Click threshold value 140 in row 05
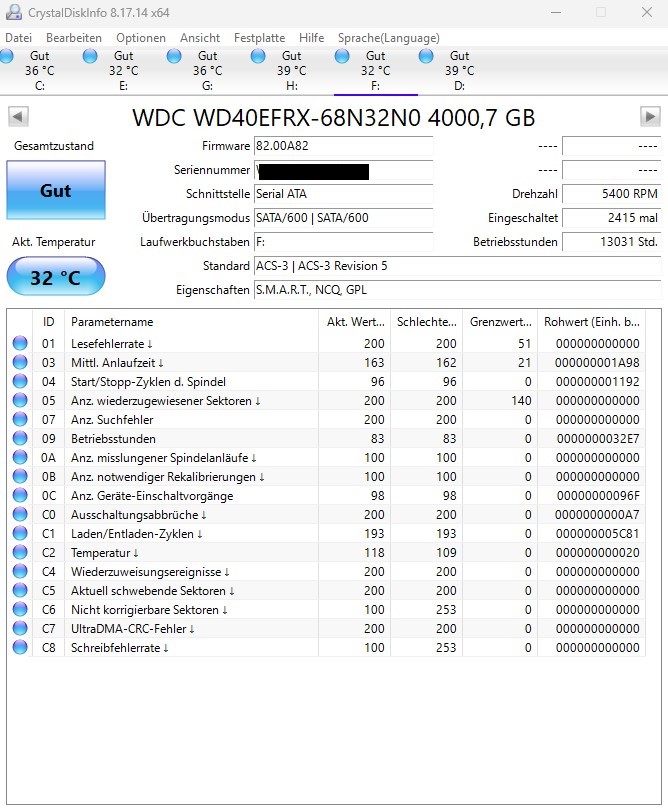The height and width of the screenshot is (811, 668). (521, 401)
